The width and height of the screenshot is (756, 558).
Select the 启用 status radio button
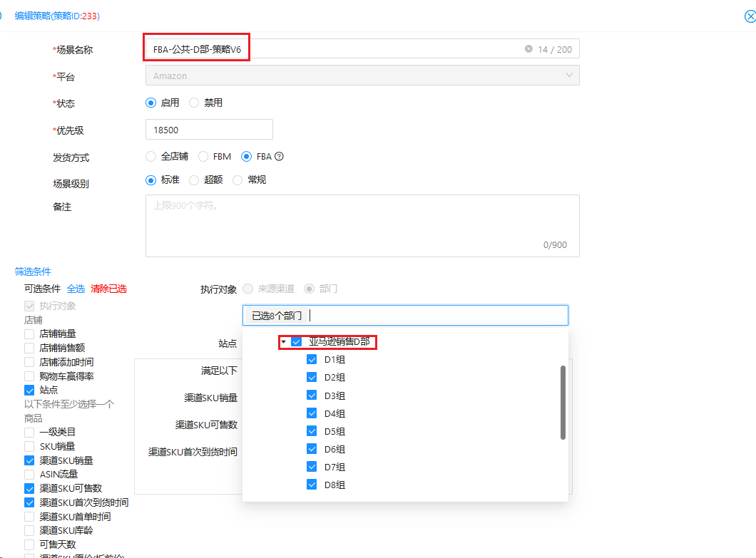click(x=151, y=103)
